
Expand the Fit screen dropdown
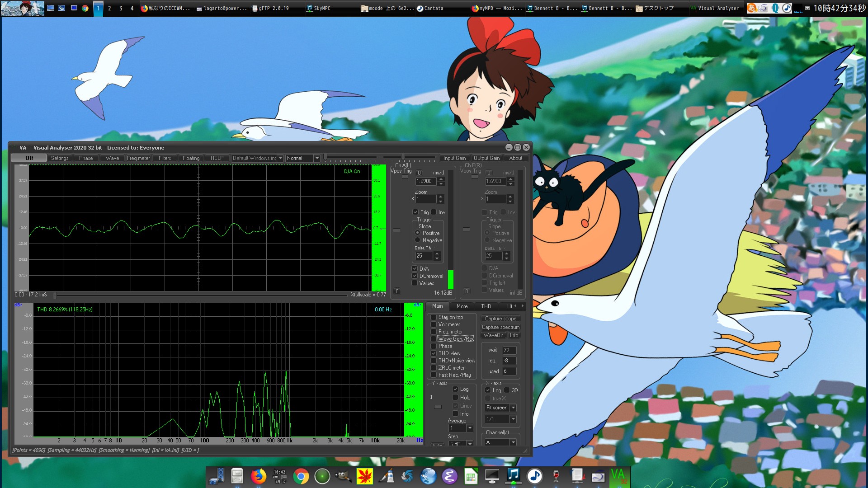[513, 408]
